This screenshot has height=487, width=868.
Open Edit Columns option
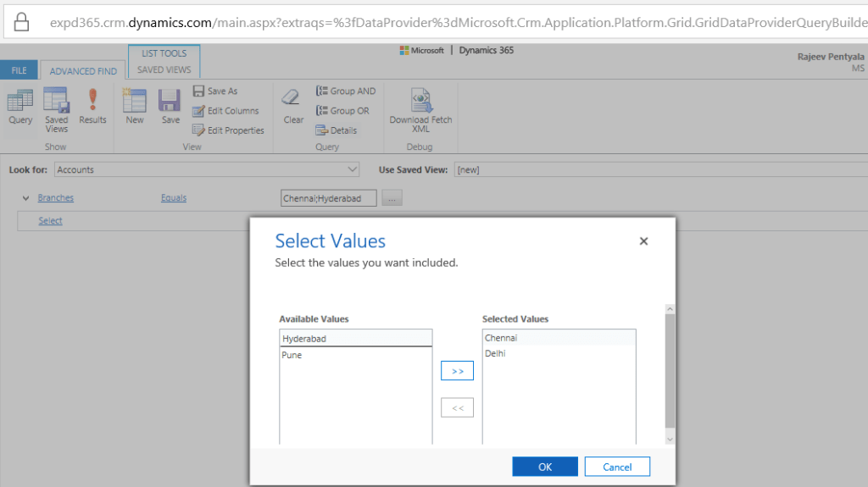pyautogui.click(x=225, y=111)
